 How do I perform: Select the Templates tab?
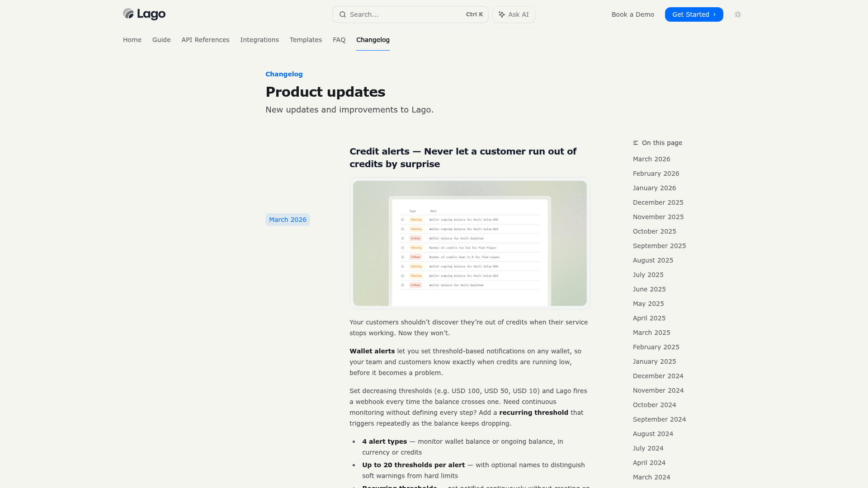tap(306, 40)
